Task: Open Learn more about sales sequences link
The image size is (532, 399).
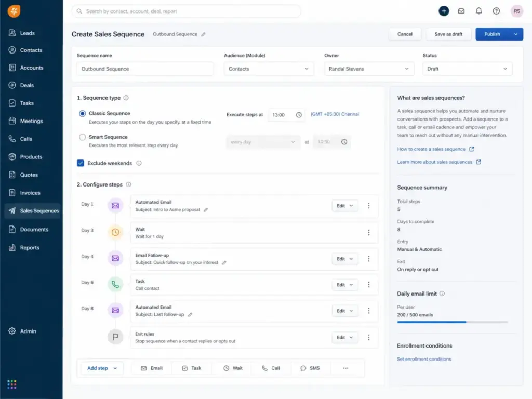Action: (x=438, y=162)
